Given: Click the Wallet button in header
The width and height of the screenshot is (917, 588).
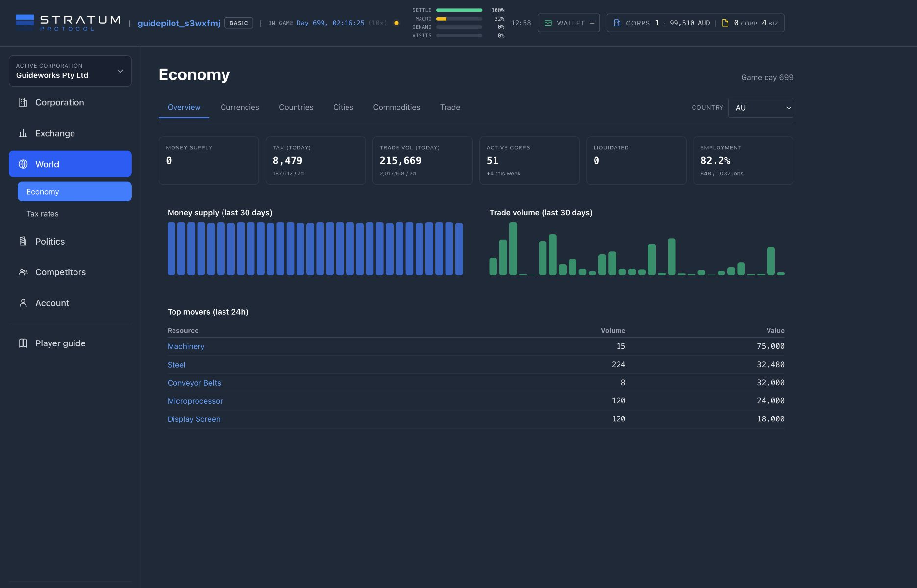Looking at the screenshot, I should coord(569,23).
